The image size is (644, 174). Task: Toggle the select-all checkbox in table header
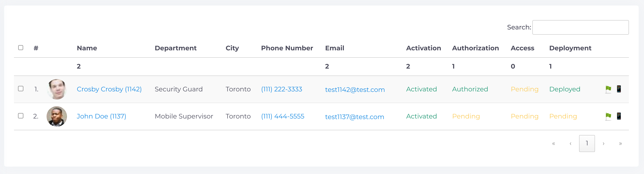click(x=21, y=47)
